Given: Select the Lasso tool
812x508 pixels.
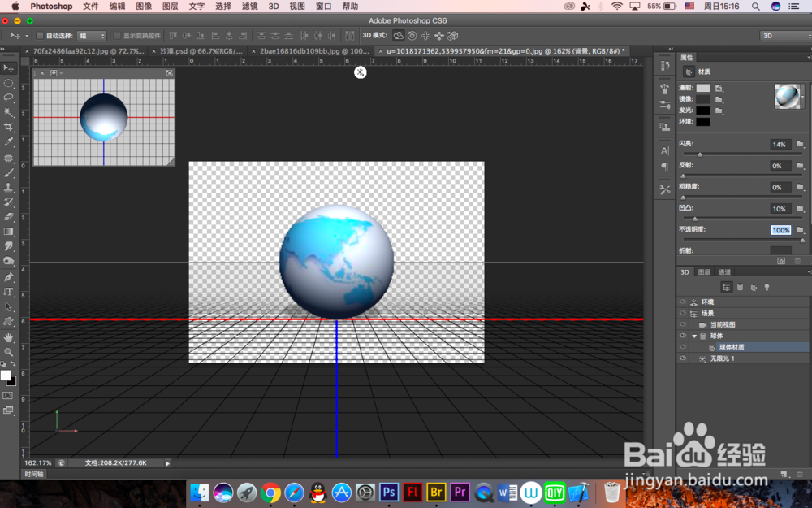Looking at the screenshot, I should tap(8, 98).
